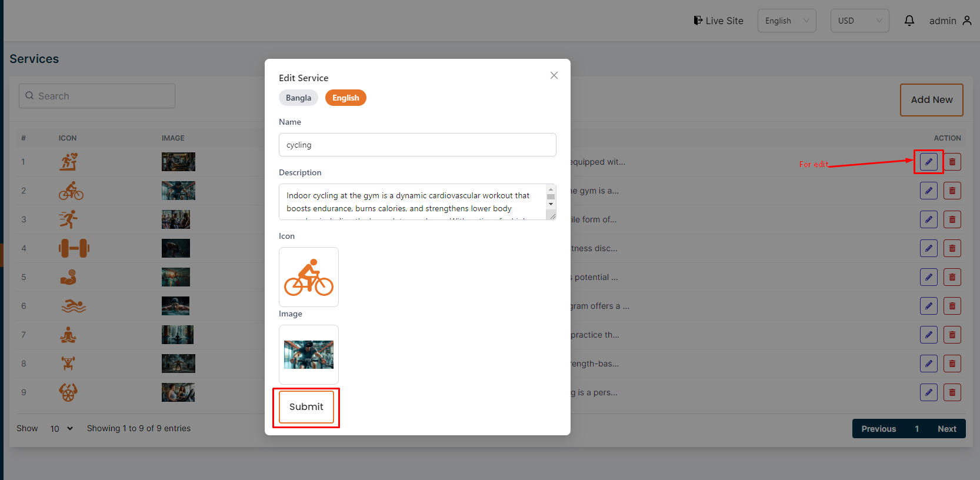980x480 pixels.
Task: Go to the Next page
Action: 946,429
